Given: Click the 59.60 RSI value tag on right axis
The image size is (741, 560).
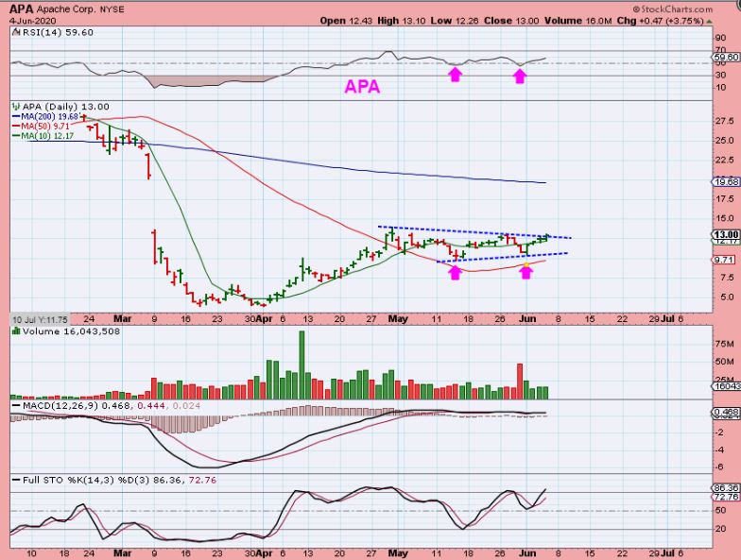Looking at the screenshot, I should point(727,57).
